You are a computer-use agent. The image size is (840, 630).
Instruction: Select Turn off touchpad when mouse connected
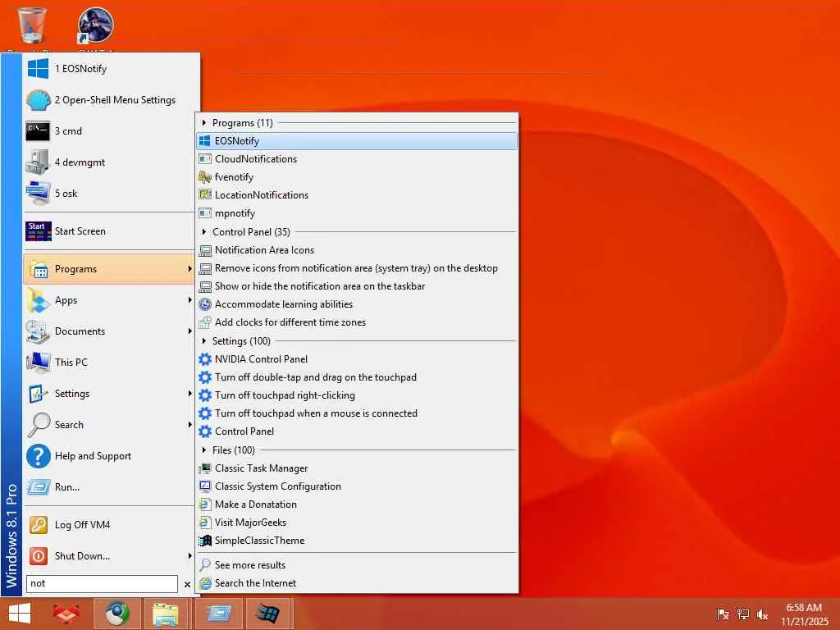click(x=358, y=413)
